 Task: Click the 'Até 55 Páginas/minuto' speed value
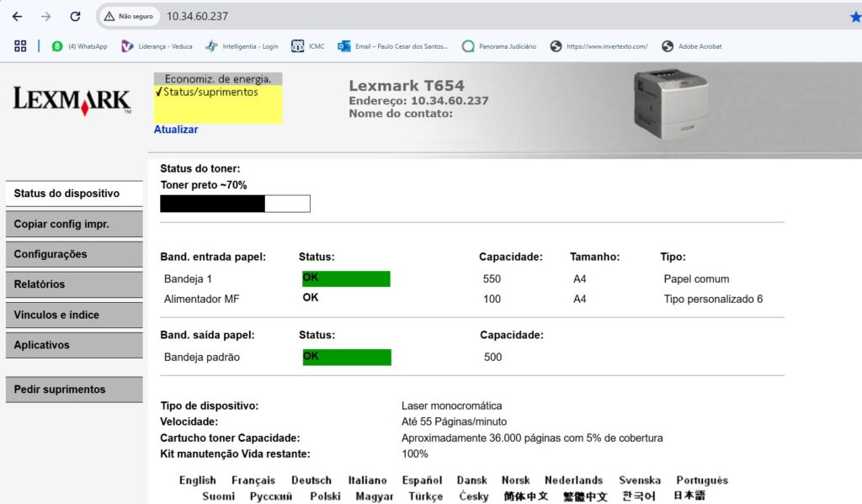pyautogui.click(x=454, y=422)
